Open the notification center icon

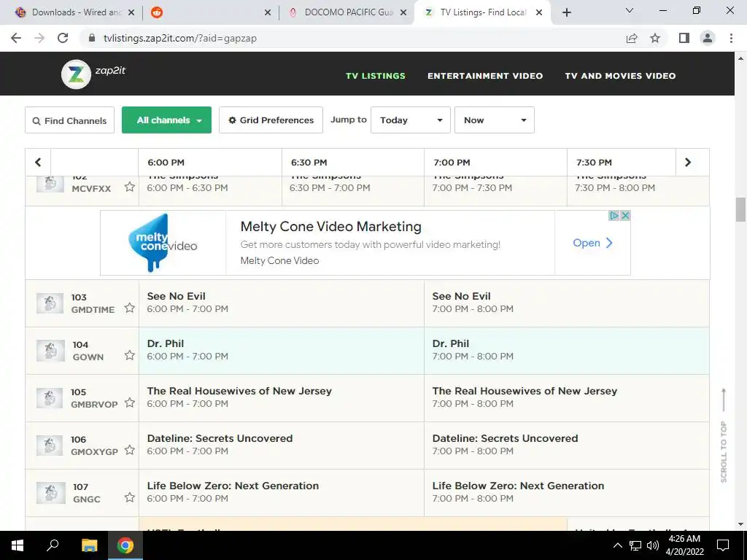(723, 545)
